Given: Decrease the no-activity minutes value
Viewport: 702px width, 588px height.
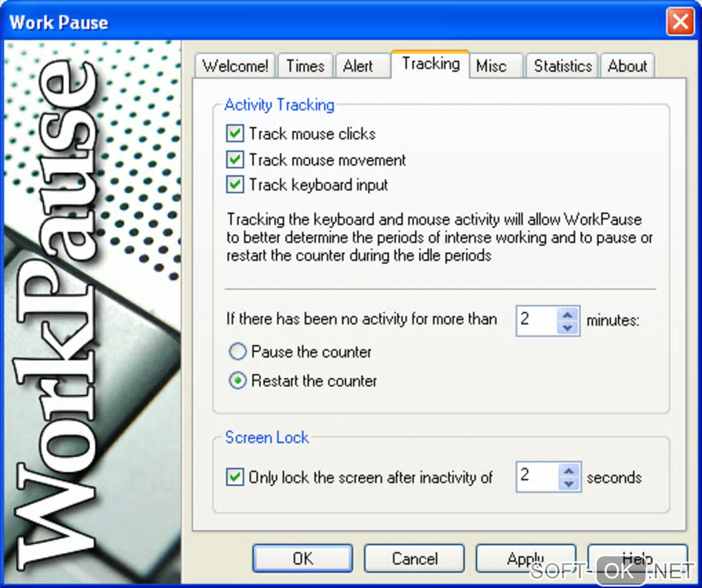Looking at the screenshot, I should coord(568,328).
